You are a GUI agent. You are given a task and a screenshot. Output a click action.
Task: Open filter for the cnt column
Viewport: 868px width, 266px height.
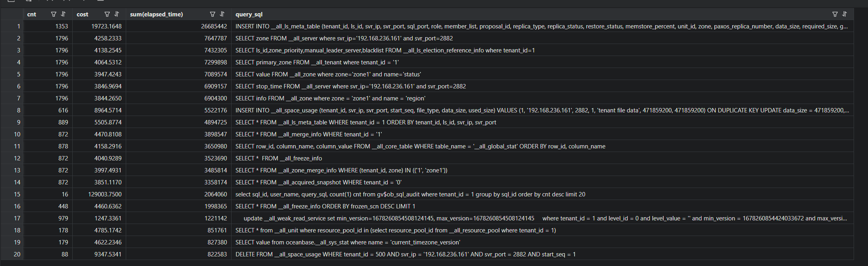pyautogui.click(x=54, y=14)
